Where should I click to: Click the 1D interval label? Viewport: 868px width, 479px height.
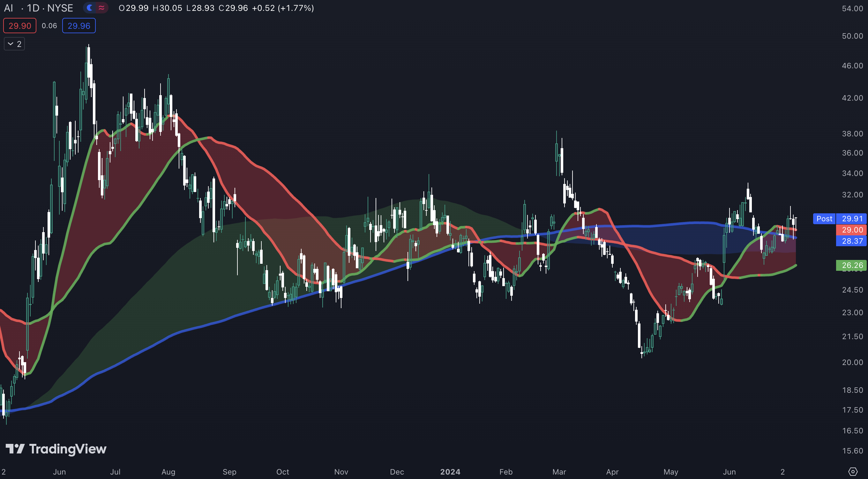coord(33,8)
